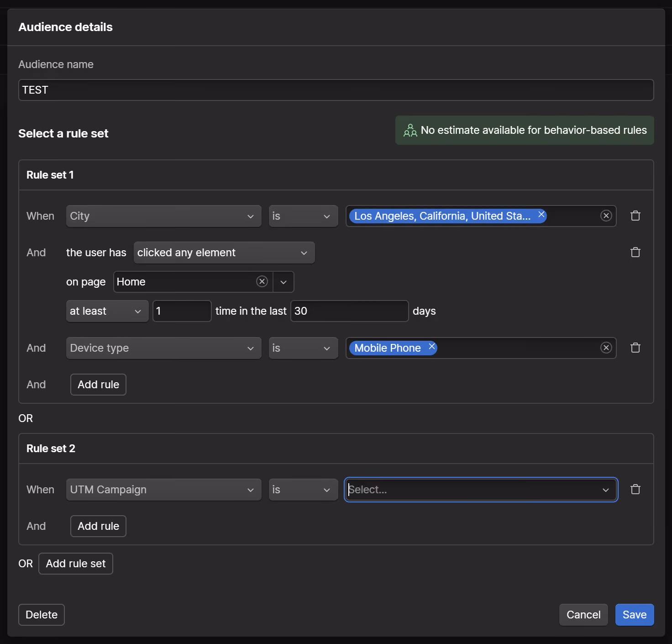Click the Add rule set button
This screenshot has width=672, height=644.
[76, 564]
